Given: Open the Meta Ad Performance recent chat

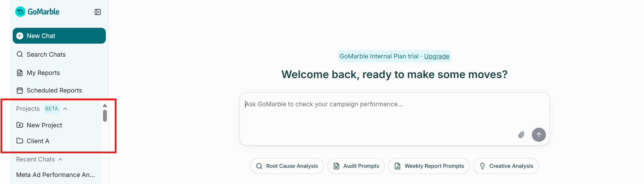Looking at the screenshot, I should tap(56, 175).
